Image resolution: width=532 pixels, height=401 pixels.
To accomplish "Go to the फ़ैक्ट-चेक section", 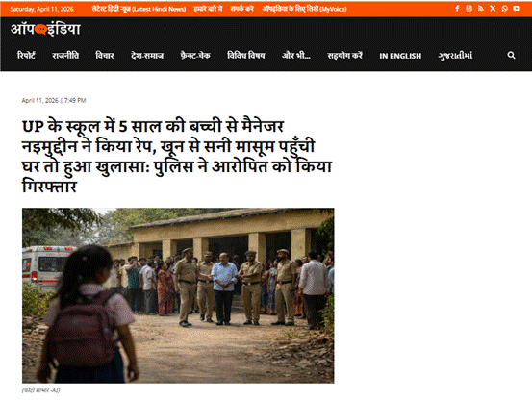I will [195, 56].
